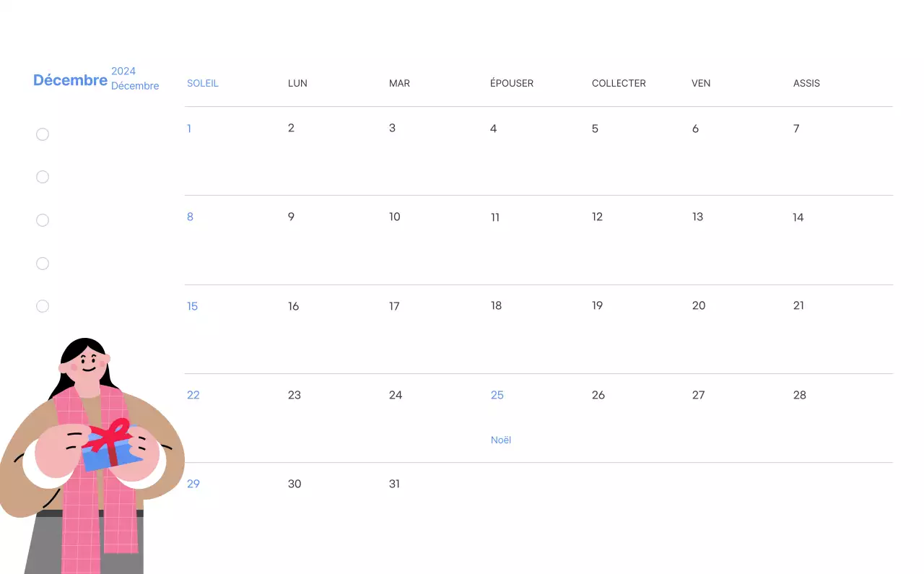The image size is (924, 574).
Task: Click the SOLEIL day column header
Action: click(203, 84)
